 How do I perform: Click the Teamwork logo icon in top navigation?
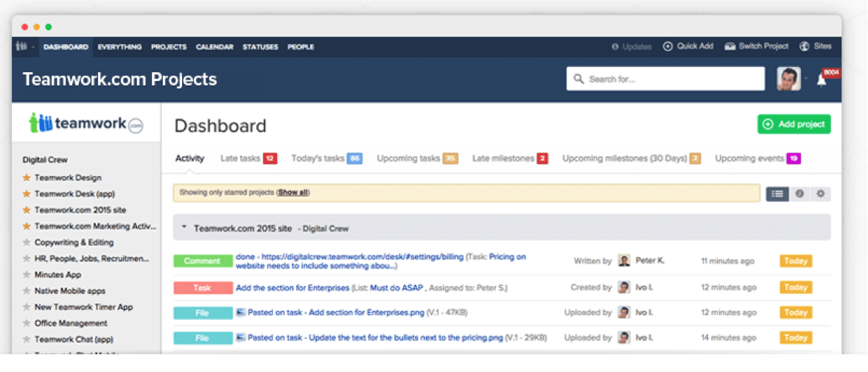(21, 46)
